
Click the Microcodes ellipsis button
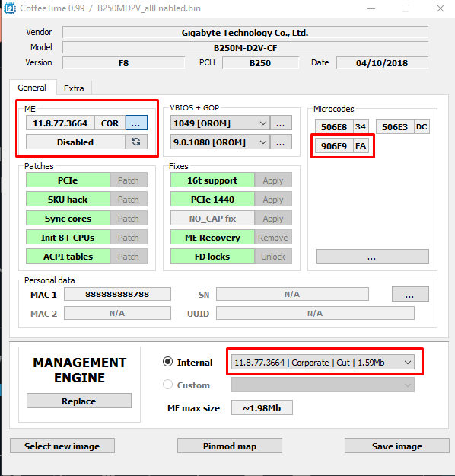tap(372, 257)
